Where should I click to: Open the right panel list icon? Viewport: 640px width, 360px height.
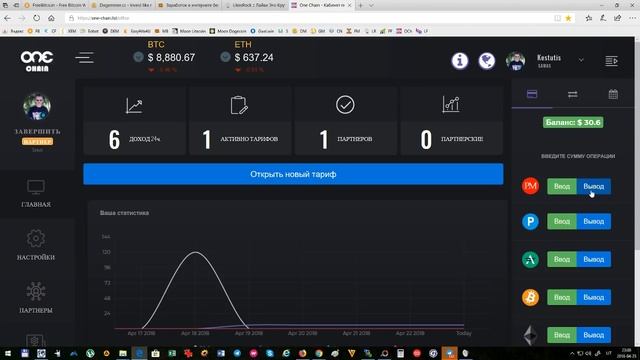[x=611, y=61]
